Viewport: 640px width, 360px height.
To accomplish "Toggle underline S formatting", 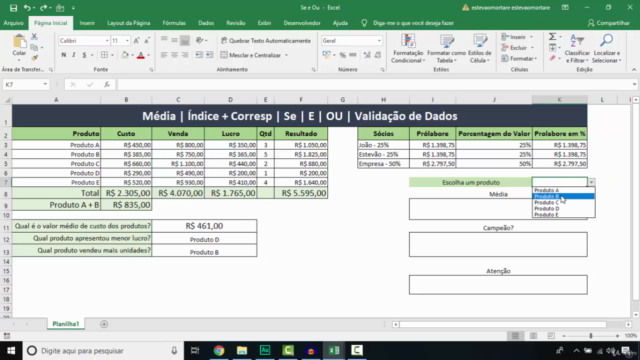I will (x=84, y=55).
